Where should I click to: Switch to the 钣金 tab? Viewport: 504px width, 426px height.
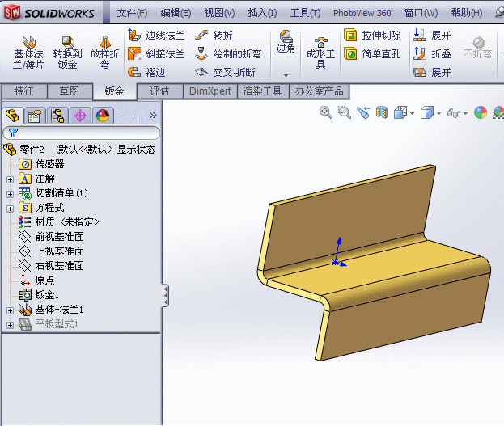pos(114,91)
